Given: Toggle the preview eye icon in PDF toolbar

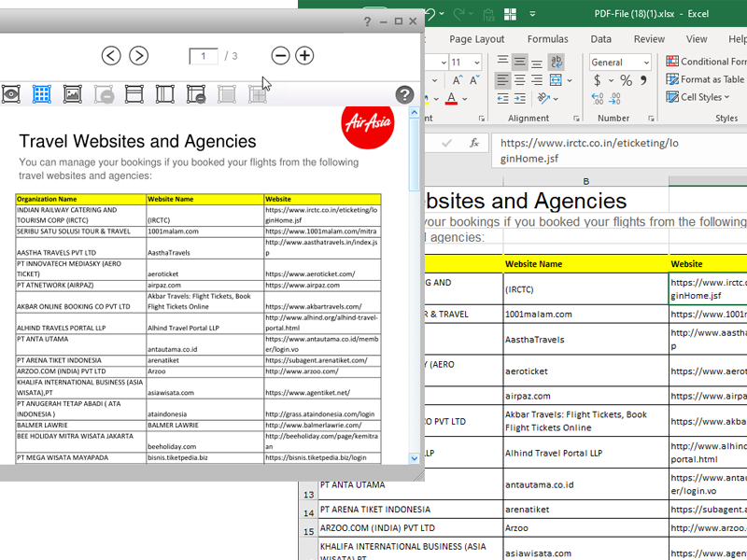Looking at the screenshot, I should point(10,94).
